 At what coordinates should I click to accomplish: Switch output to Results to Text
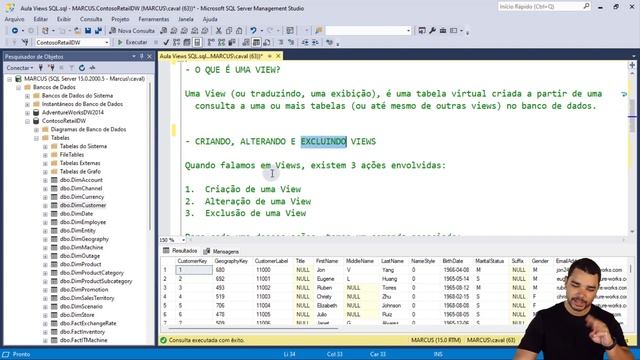click(246, 42)
